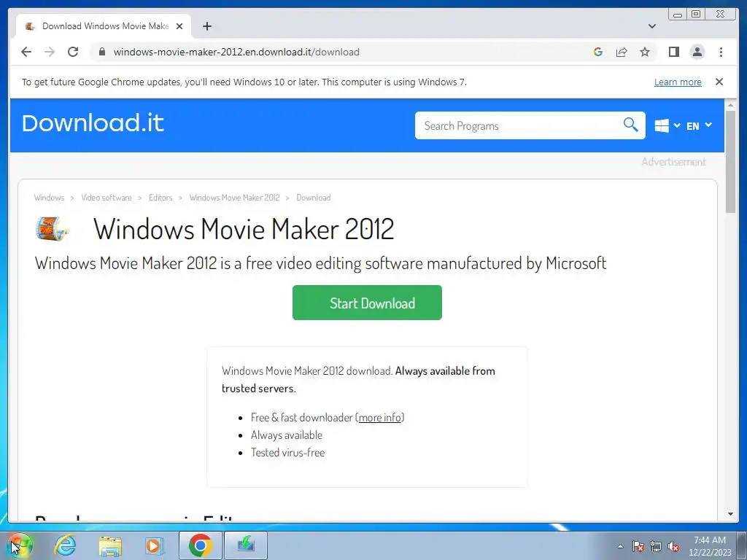Image resolution: width=747 pixels, height=560 pixels.
Task: Click the Chrome taskbar icon
Action: [x=201, y=545]
